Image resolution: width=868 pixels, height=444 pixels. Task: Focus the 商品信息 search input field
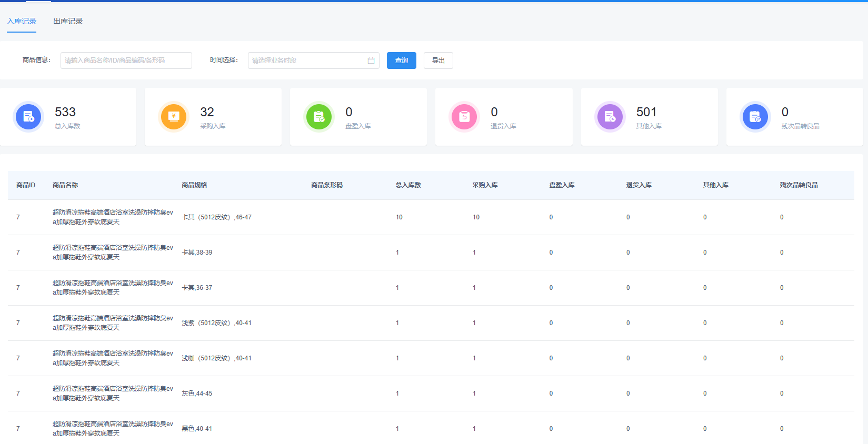tap(126, 60)
